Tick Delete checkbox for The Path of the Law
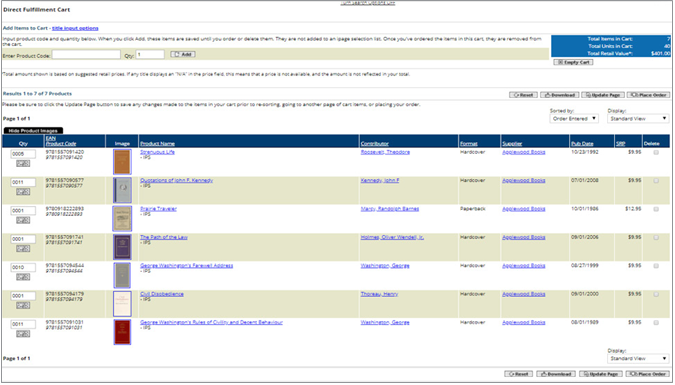The image size is (675, 385). click(x=656, y=238)
